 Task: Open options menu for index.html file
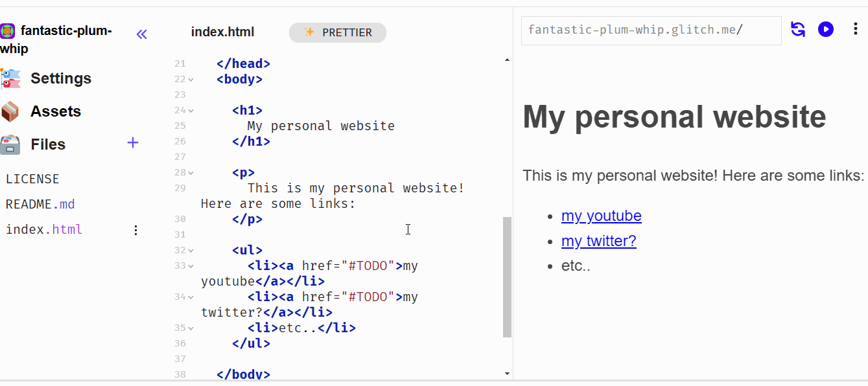tap(135, 230)
